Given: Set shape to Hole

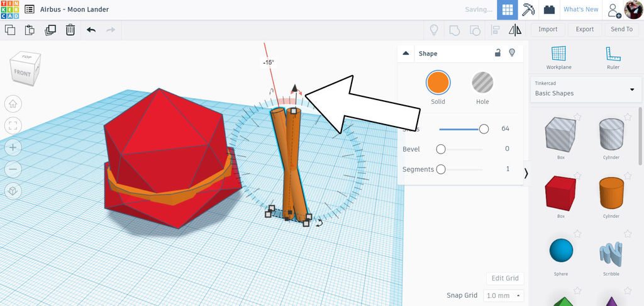Looking at the screenshot, I should (x=482, y=82).
